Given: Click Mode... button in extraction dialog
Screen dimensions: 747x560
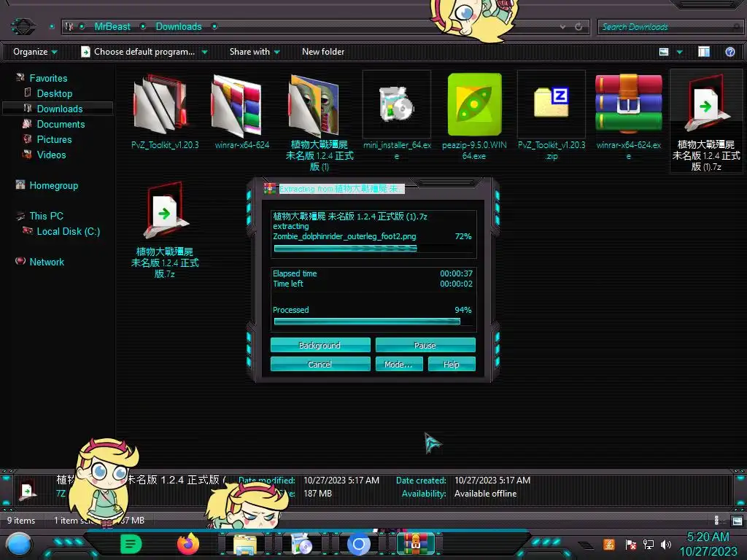Looking at the screenshot, I should 399,364.
